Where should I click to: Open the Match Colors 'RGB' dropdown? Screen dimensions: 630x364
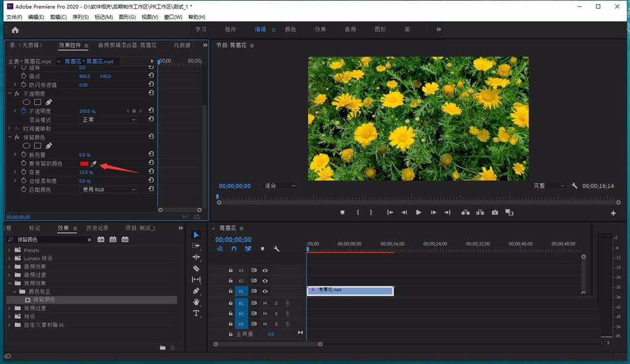coord(108,189)
